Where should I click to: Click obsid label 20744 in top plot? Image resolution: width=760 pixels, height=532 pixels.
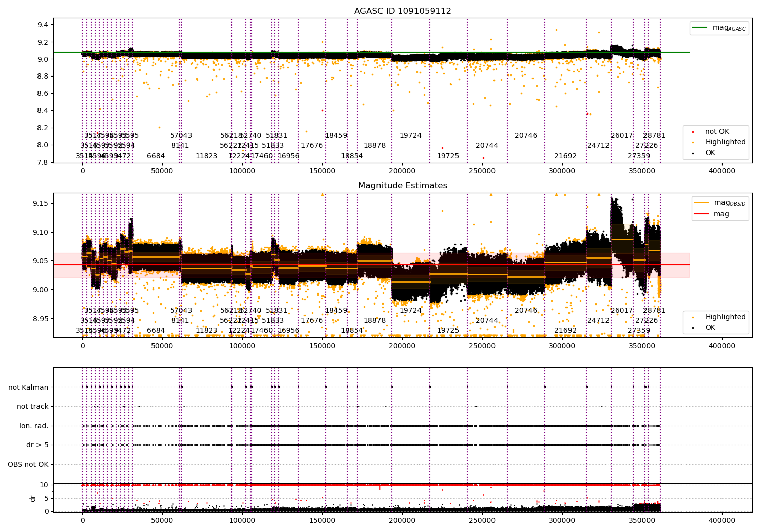pyautogui.click(x=486, y=145)
